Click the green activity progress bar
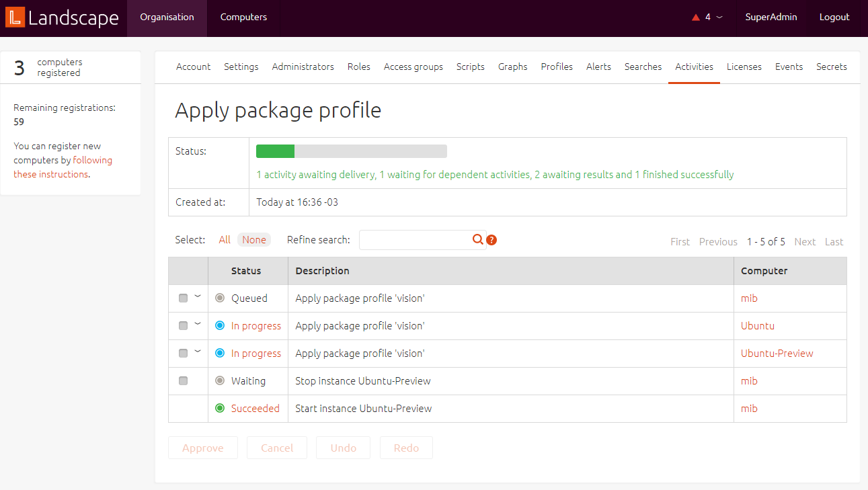 click(x=275, y=151)
